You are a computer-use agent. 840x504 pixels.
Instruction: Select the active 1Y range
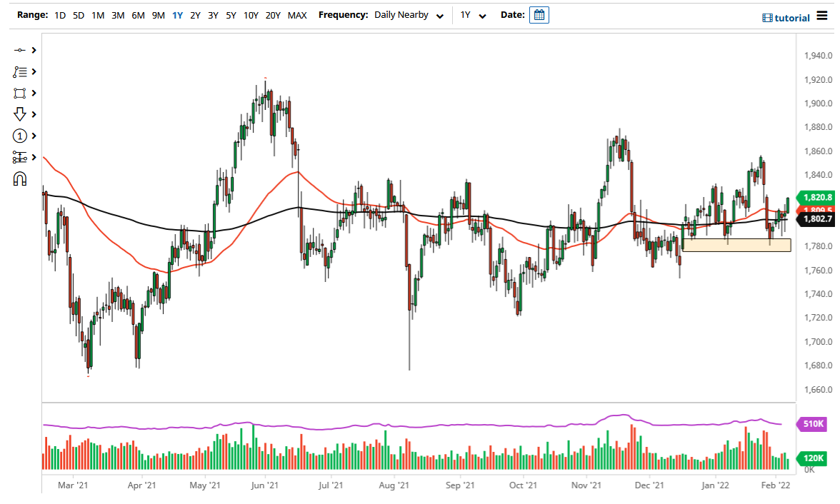point(177,16)
